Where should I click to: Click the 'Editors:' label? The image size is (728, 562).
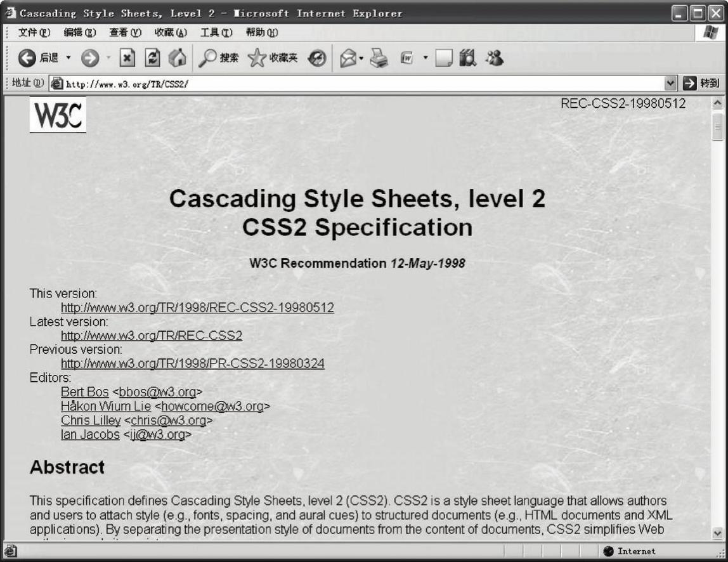click(51, 377)
